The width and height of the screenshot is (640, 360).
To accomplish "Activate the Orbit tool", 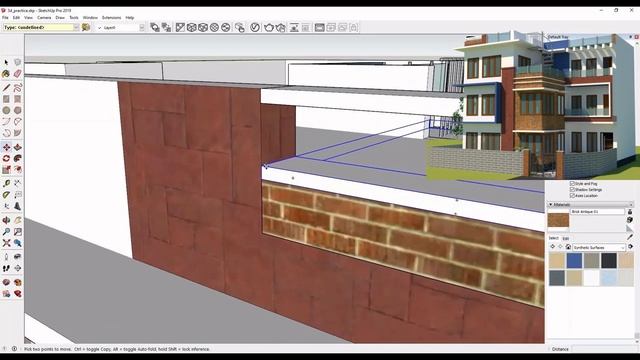I will pos(6,220).
